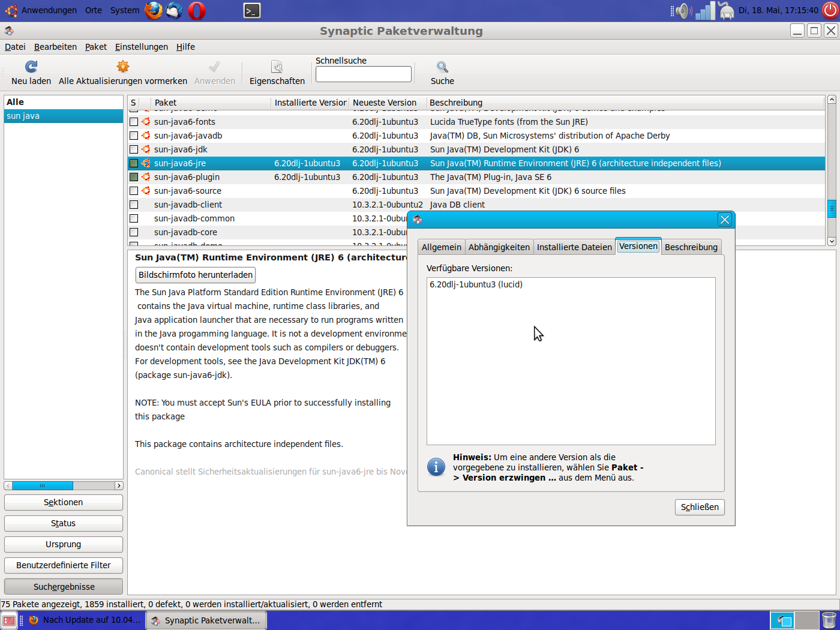Toggle status checkbox for sun-java6-source

pyautogui.click(x=134, y=191)
